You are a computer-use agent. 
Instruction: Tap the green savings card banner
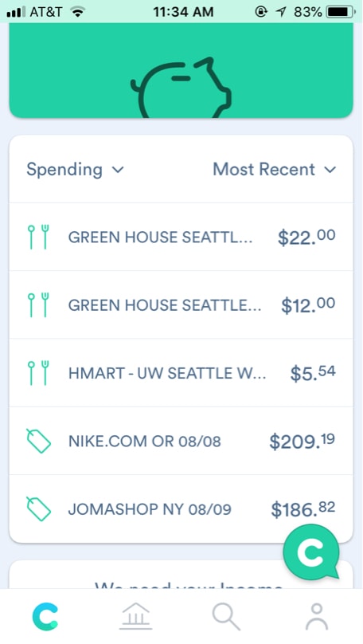181,70
